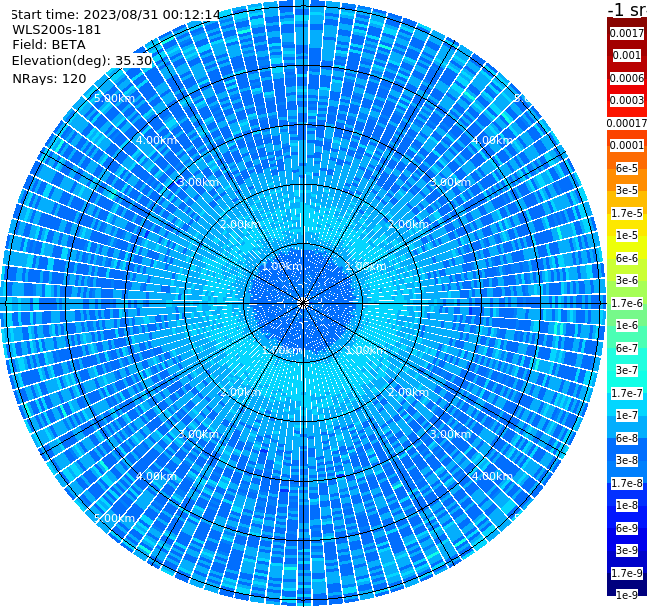
Task: Select the lower-left 3.00km range label
Action: pos(198,434)
